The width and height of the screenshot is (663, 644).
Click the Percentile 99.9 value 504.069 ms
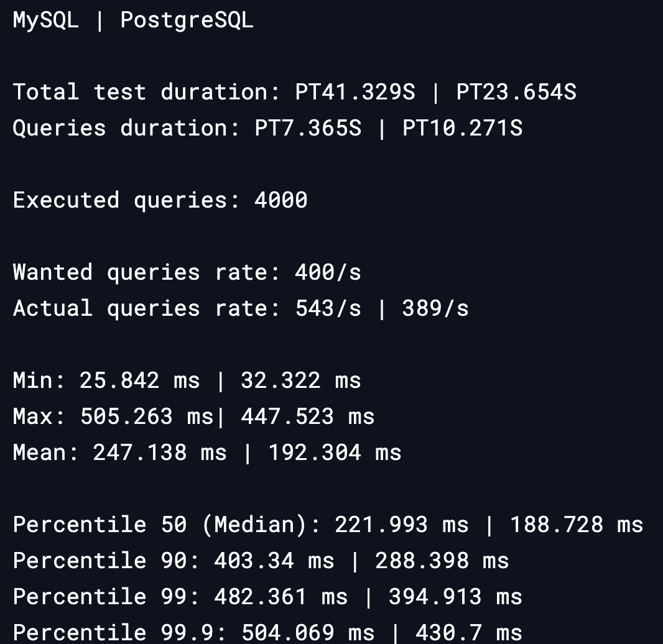pos(308,633)
